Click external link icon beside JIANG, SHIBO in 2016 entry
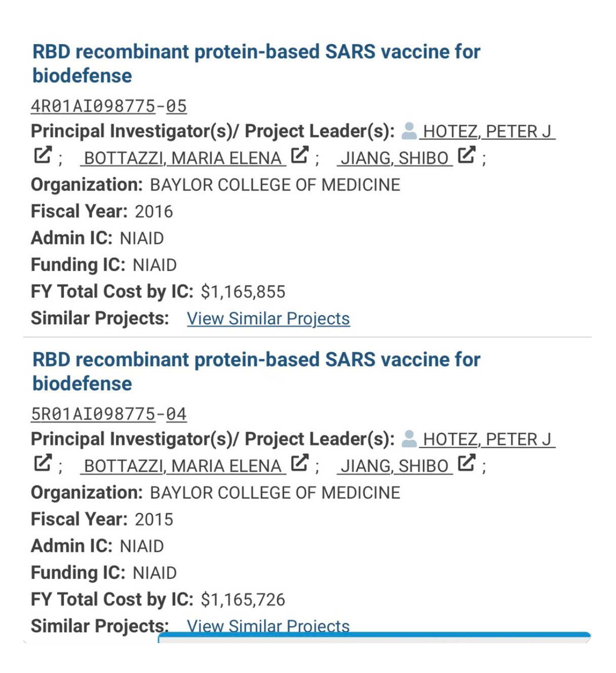This screenshot has height=673, width=616. 466,155
